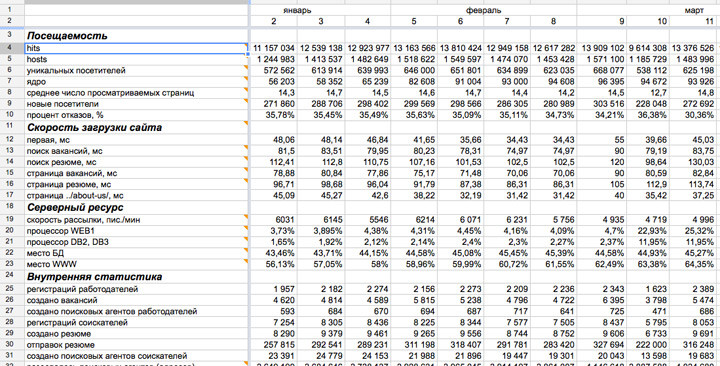The width and height of the screenshot is (720, 366).
Task: Select the поиск резюме value 130,03
Action: point(694,162)
